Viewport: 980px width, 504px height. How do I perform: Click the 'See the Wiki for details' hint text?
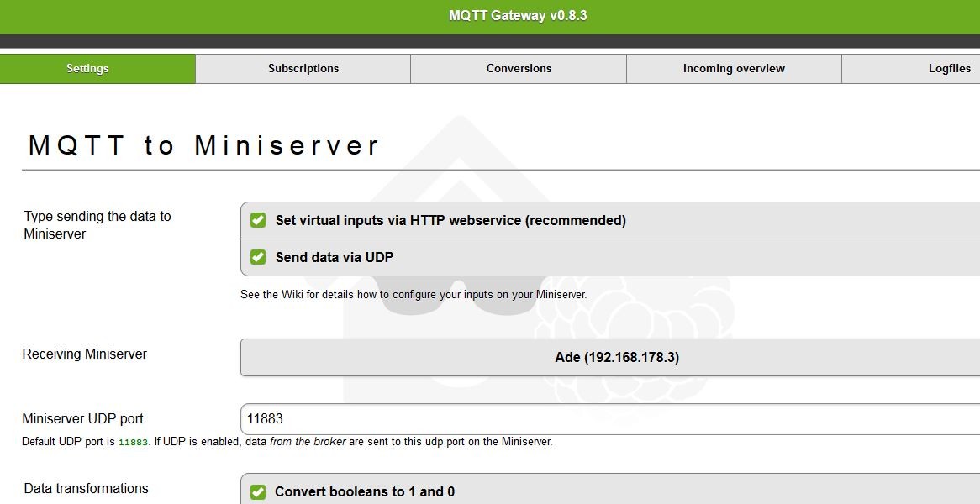click(x=414, y=294)
